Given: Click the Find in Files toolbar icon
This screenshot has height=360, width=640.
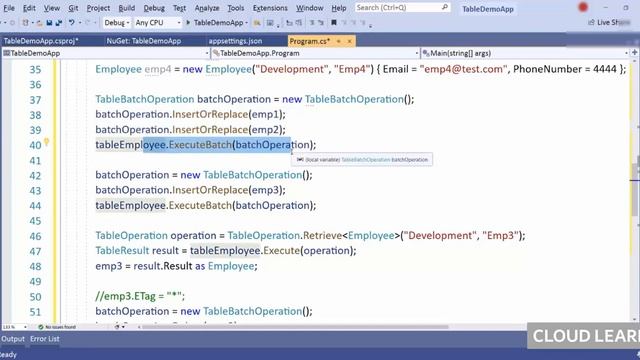Looking at the screenshot, I should coord(257,23).
